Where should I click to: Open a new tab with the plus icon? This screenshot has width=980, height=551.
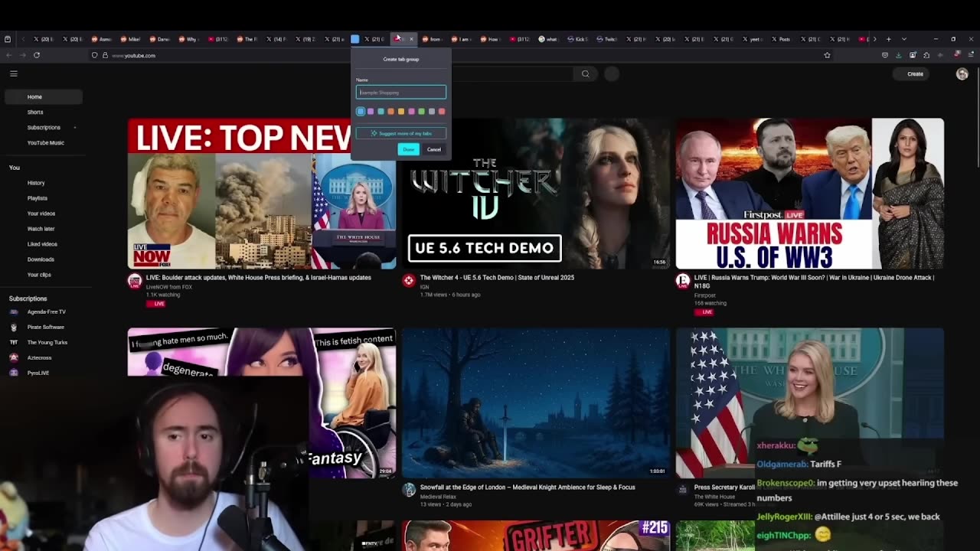888,39
